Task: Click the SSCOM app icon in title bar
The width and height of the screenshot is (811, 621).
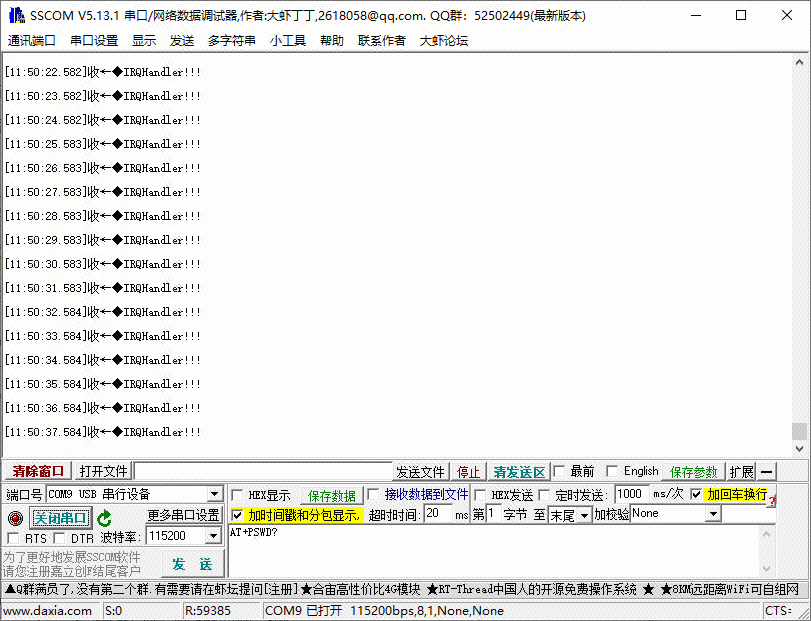Action: click(16, 15)
